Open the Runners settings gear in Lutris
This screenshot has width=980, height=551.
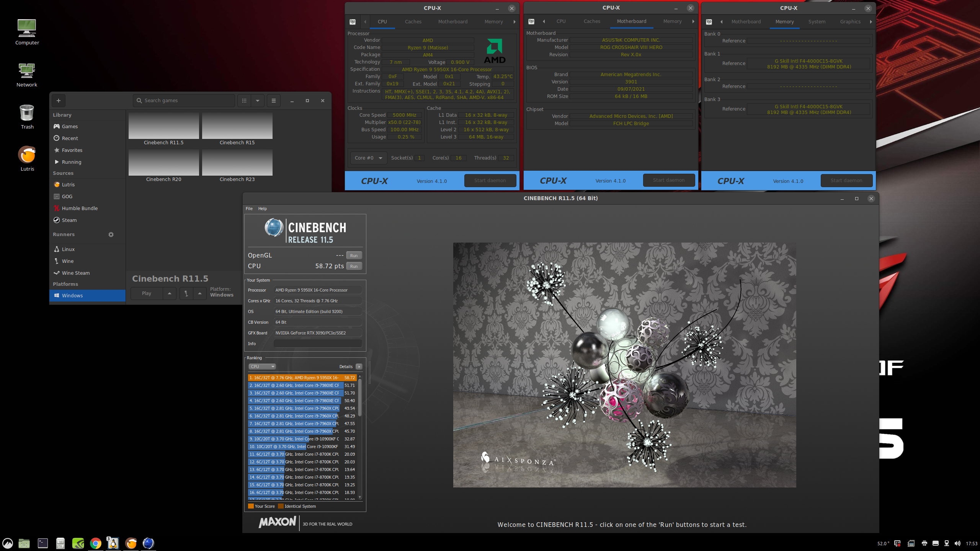point(111,235)
